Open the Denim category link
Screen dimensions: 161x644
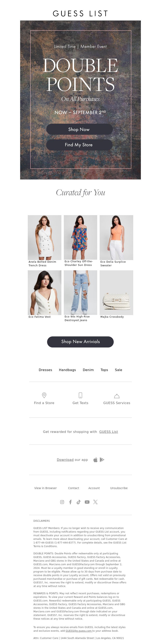coord(88,370)
